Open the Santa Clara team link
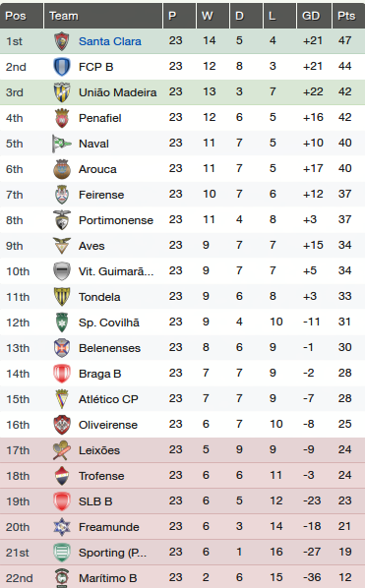The image size is (365, 588). click(110, 41)
